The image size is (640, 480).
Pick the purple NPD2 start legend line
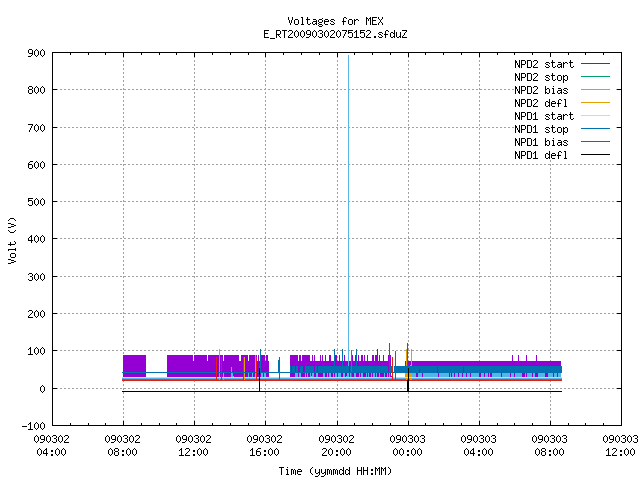(x=595, y=64)
